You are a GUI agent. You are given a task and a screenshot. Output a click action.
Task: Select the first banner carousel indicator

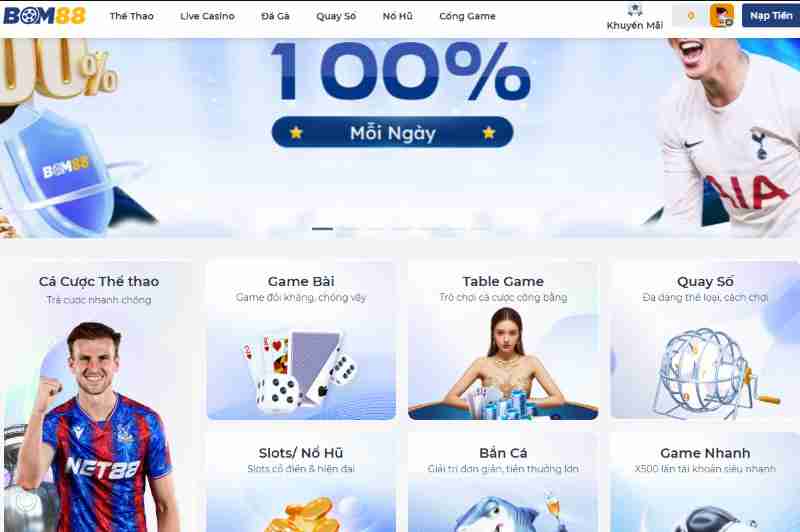[x=322, y=229]
